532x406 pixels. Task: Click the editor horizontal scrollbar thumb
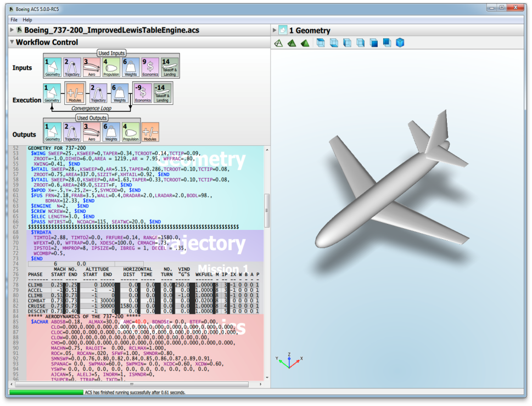click(132, 384)
